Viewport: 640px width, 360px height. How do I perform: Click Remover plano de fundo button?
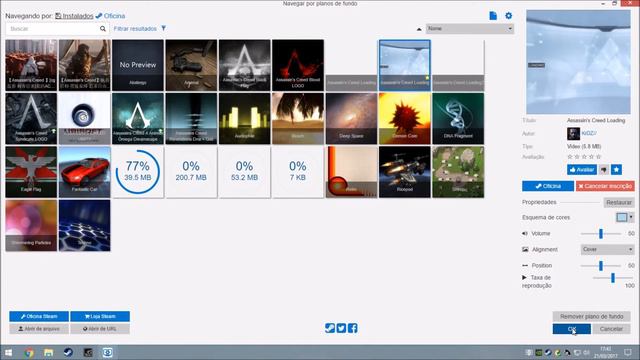click(x=591, y=316)
